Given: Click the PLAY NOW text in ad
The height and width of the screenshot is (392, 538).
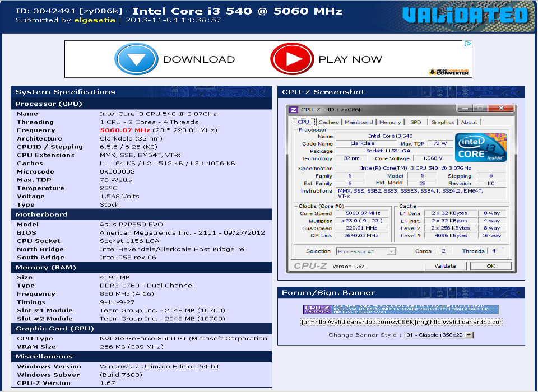Looking at the screenshot, I should pos(350,59).
